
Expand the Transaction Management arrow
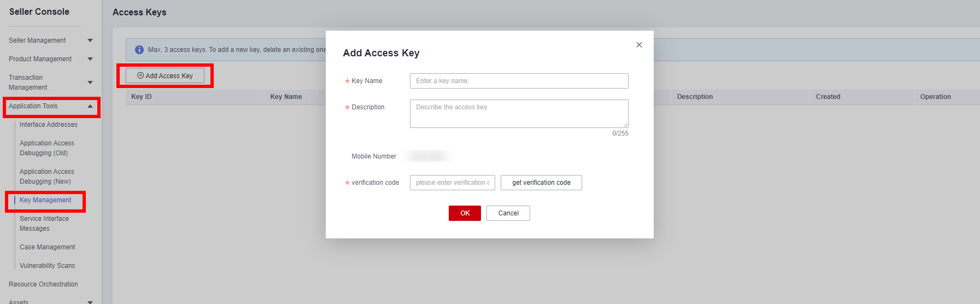(x=90, y=83)
